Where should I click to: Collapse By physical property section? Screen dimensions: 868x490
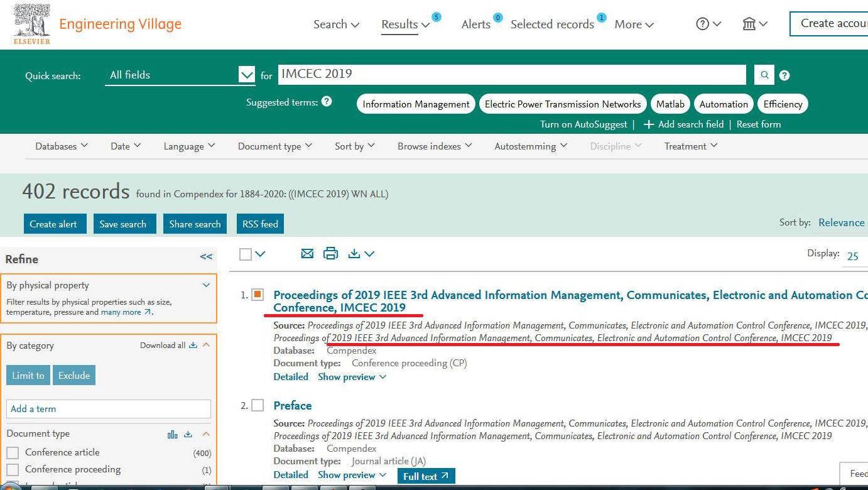point(206,285)
